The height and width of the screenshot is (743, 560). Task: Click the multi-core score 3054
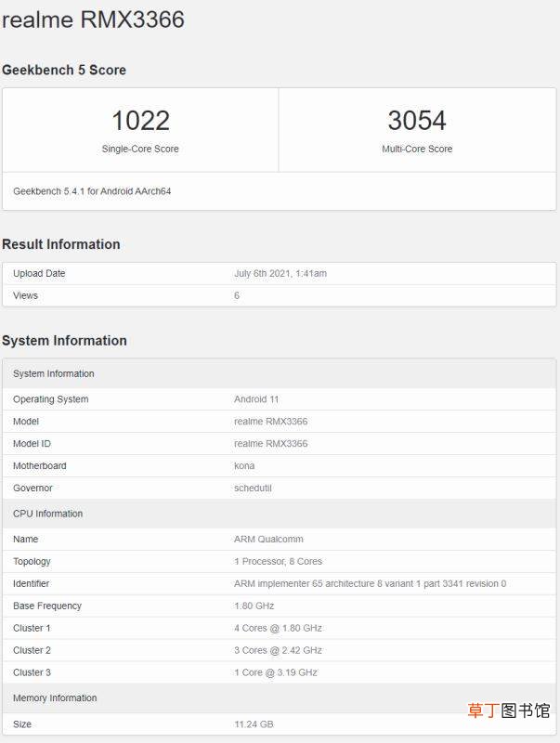pyautogui.click(x=417, y=121)
